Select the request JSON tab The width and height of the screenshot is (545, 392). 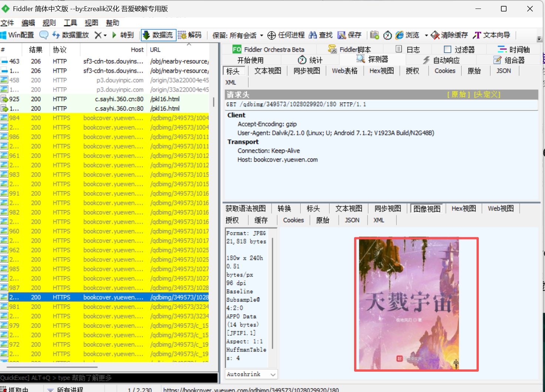[x=504, y=71]
